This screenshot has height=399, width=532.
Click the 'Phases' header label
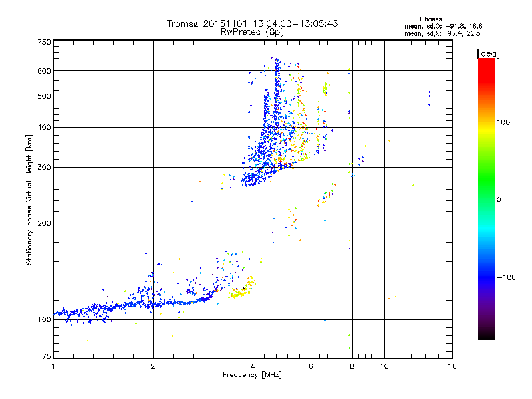[430, 19]
